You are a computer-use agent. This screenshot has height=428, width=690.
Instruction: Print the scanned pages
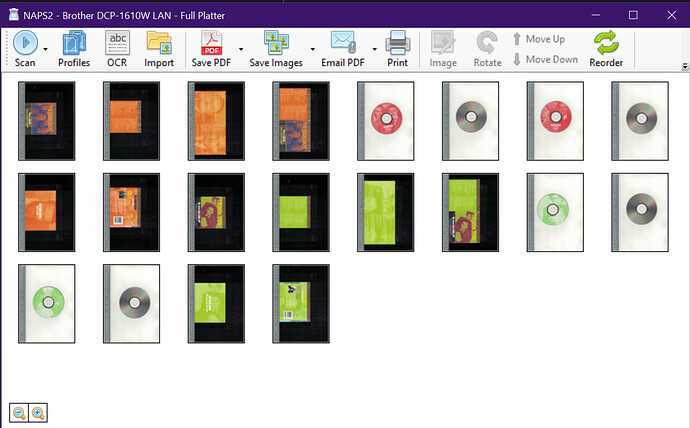point(397,49)
